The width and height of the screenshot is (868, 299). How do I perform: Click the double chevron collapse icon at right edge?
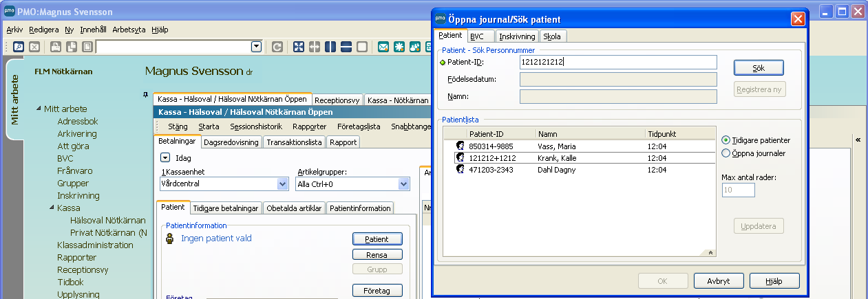tap(858, 140)
